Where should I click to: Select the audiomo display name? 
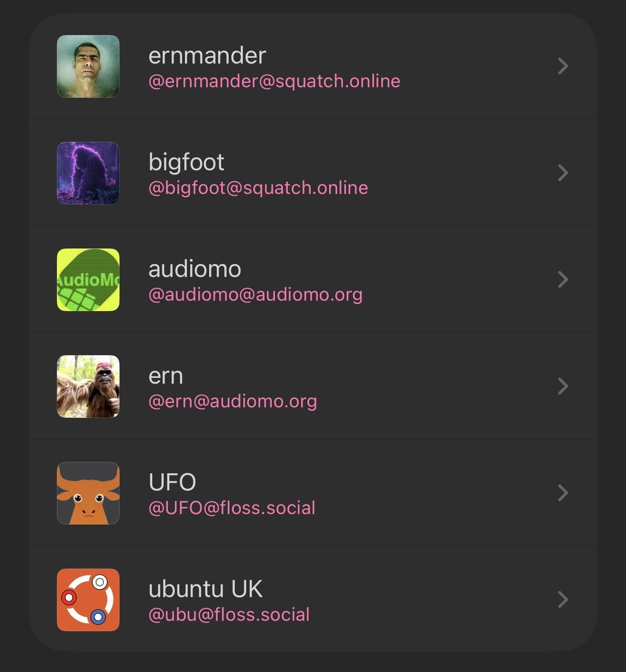(x=195, y=269)
